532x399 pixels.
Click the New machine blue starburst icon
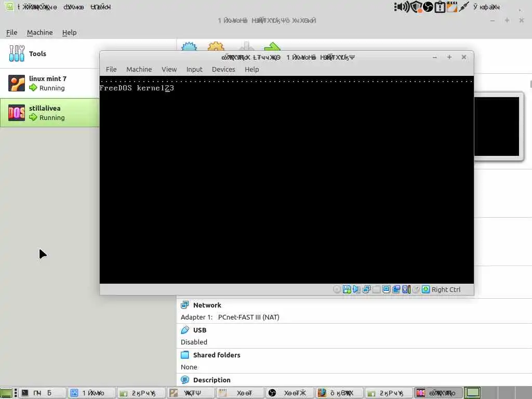pos(189,46)
